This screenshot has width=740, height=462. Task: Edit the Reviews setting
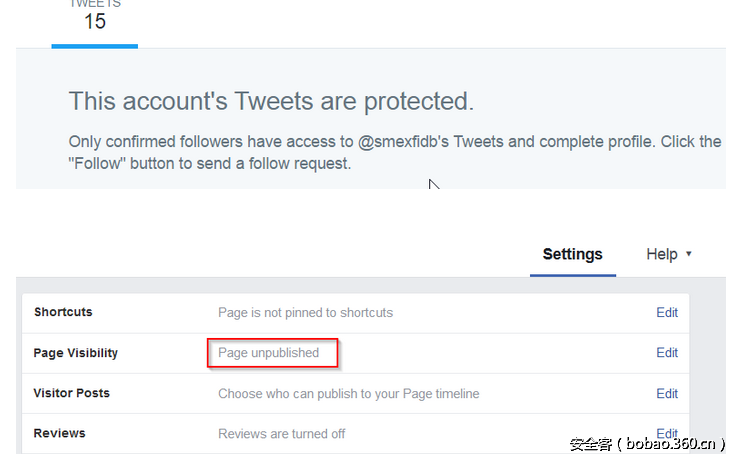coord(667,432)
